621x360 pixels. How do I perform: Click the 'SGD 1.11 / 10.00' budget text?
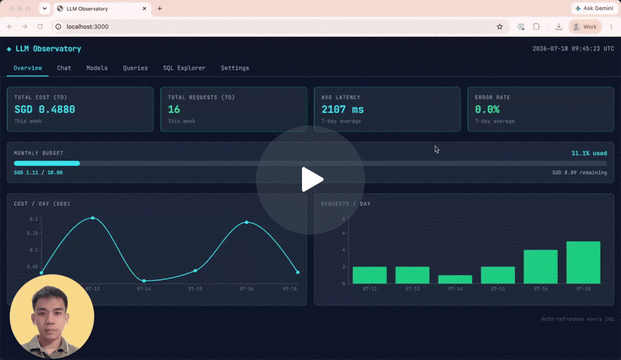[x=38, y=173]
